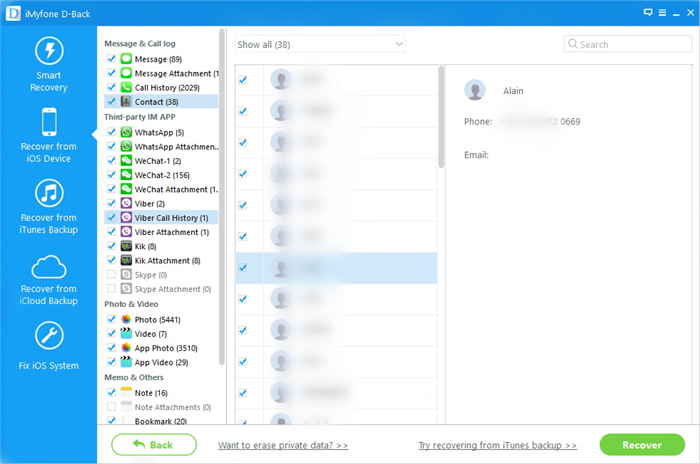Screen dimensions: 700x464
Task: Select the Message Attachment category
Action: pos(176,73)
